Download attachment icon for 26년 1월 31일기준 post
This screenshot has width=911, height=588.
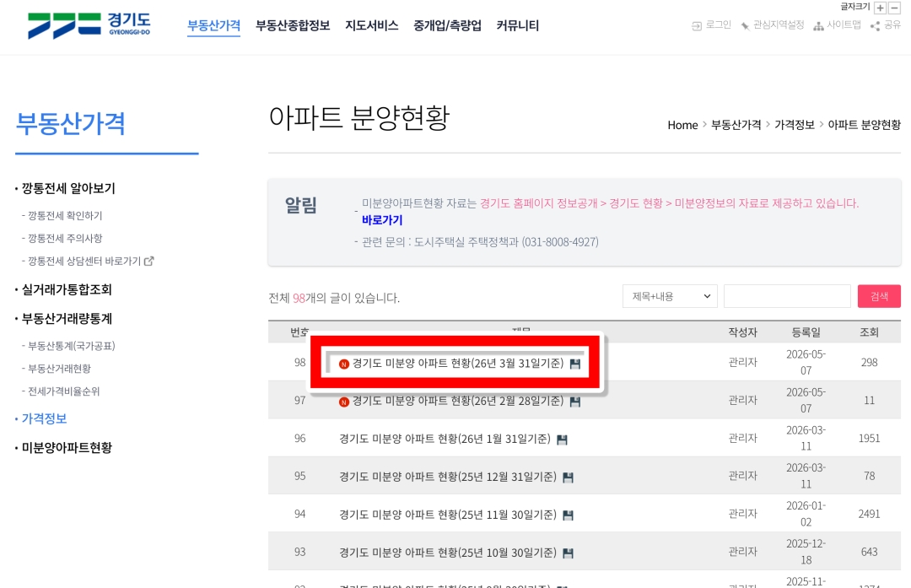point(562,440)
